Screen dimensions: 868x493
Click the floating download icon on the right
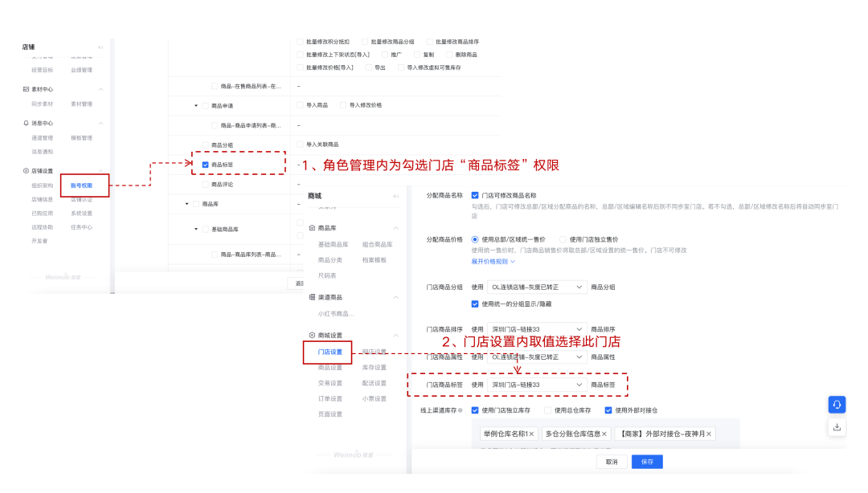coord(837,427)
